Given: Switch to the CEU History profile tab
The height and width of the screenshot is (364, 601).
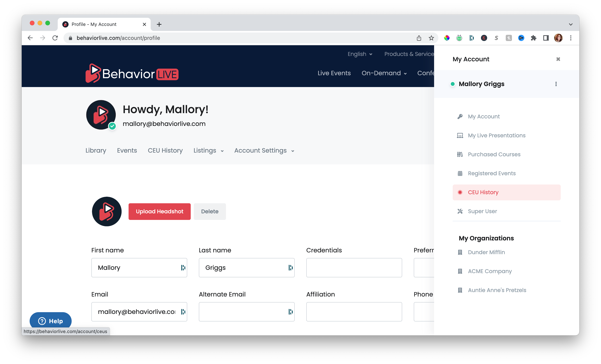Looking at the screenshot, I should click(165, 150).
